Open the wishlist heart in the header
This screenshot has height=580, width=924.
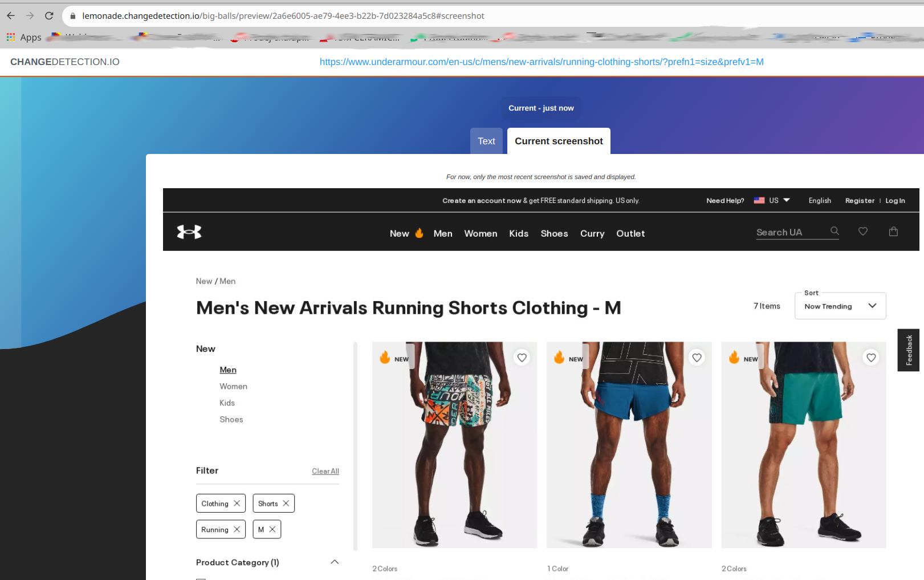click(x=863, y=231)
